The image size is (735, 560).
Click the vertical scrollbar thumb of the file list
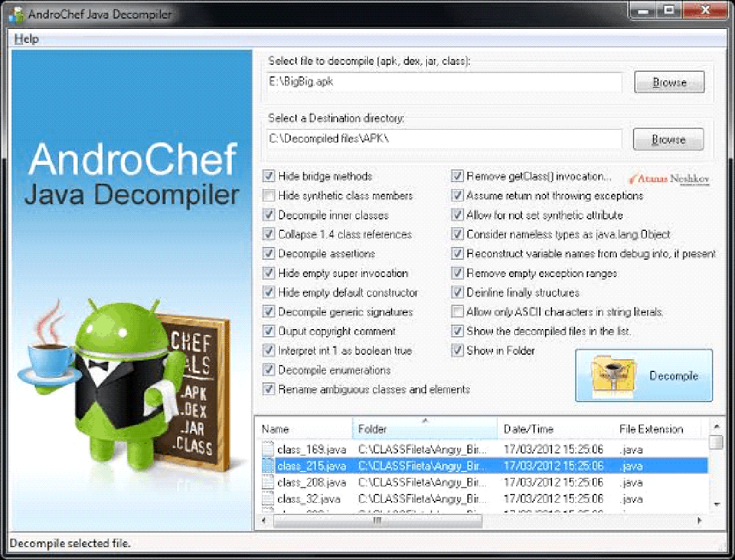716,443
